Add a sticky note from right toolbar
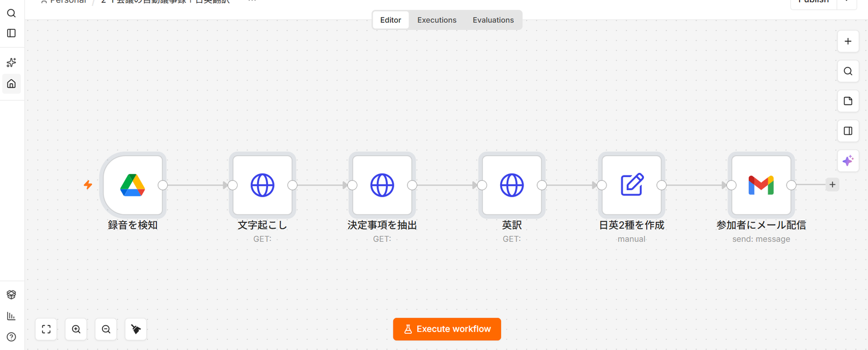Image resolution: width=868 pixels, height=350 pixels. point(848,101)
